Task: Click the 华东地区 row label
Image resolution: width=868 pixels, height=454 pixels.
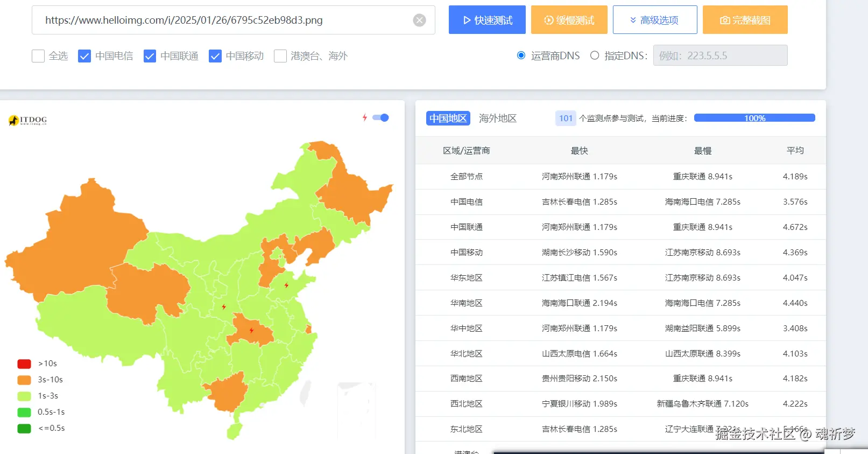Action: (x=467, y=278)
